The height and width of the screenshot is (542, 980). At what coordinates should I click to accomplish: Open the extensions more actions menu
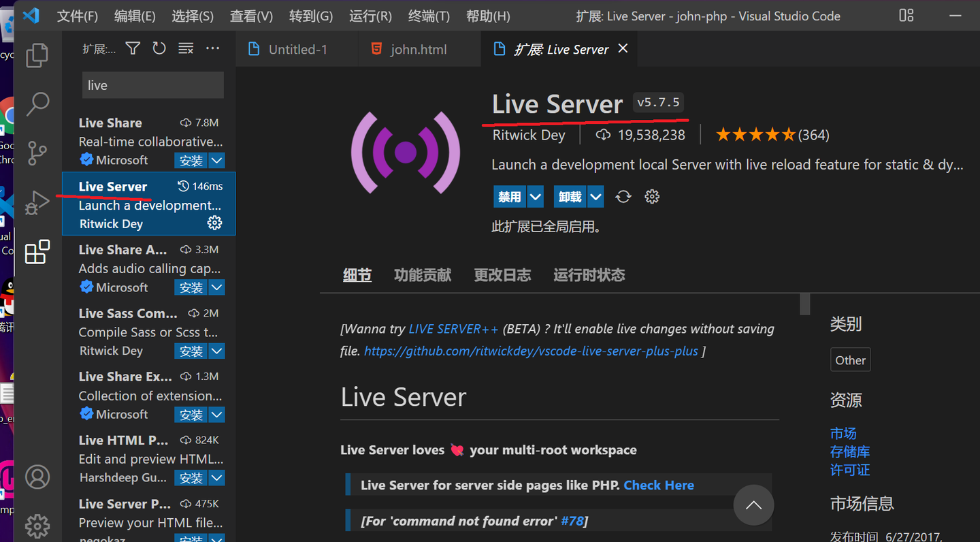tap(212, 48)
